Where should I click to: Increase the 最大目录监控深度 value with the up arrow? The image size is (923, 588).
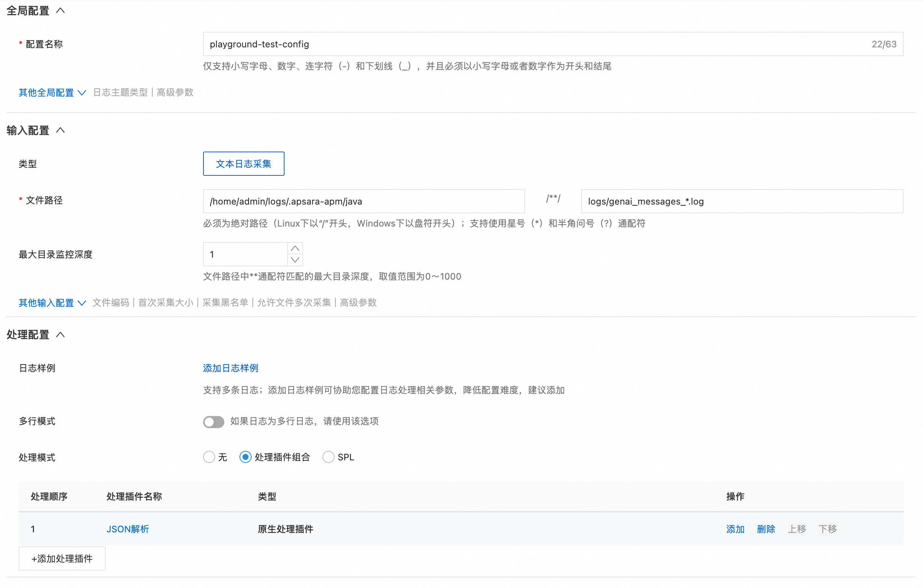pyautogui.click(x=295, y=249)
